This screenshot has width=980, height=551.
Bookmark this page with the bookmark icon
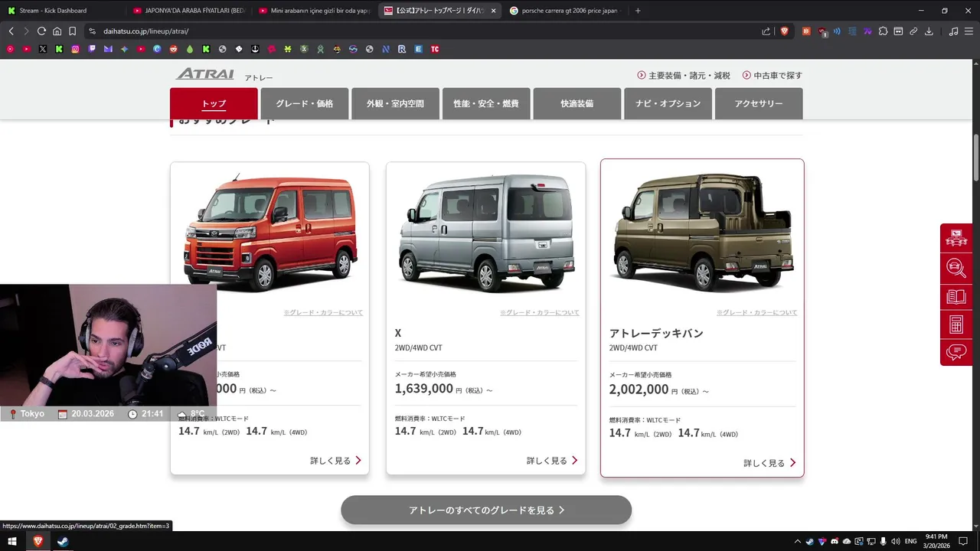(x=72, y=31)
